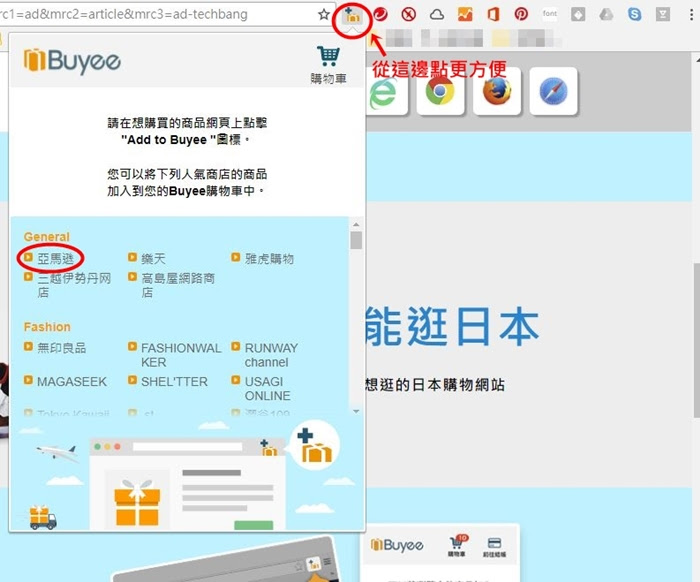Image resolution: width=700 pixels, height=582 pixels.
Task: Open the red swirl extension icon
Action: click(380, 14)
